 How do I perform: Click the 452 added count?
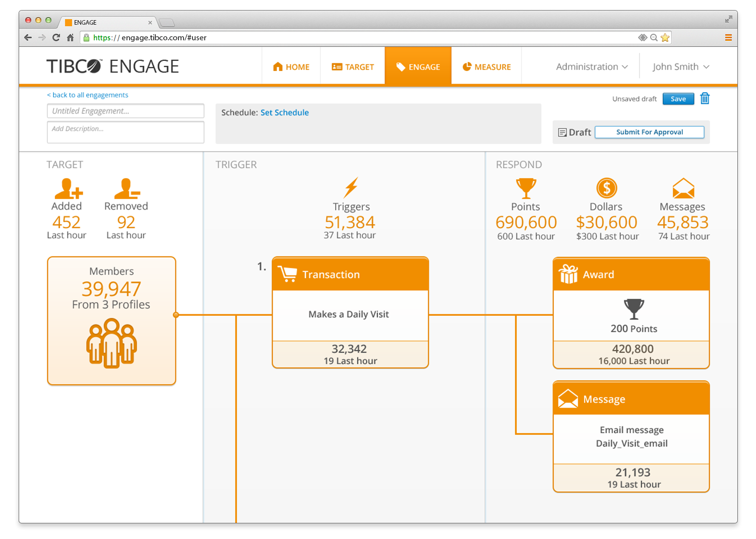tap(67, 222)
